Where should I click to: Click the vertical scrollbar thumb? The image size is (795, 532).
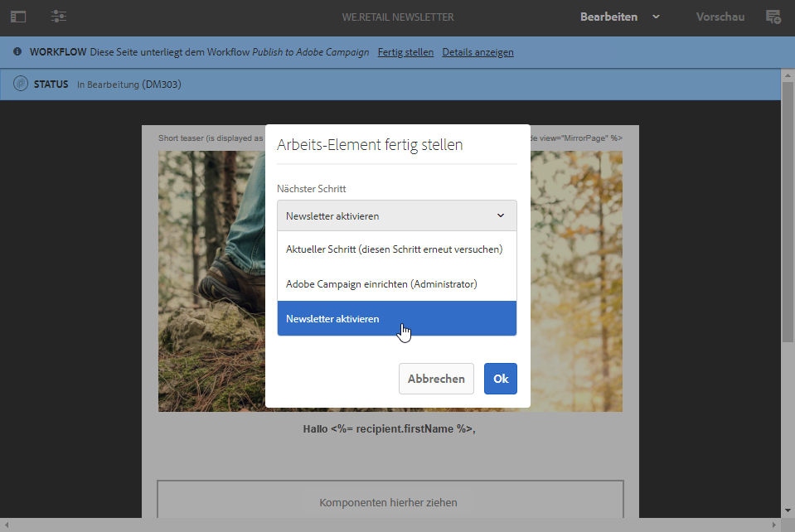tap(788, 212)
